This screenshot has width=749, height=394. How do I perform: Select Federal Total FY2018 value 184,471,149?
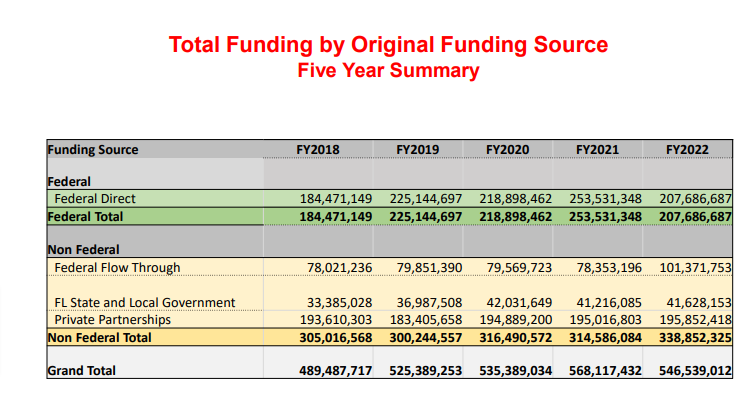[336, 216]
